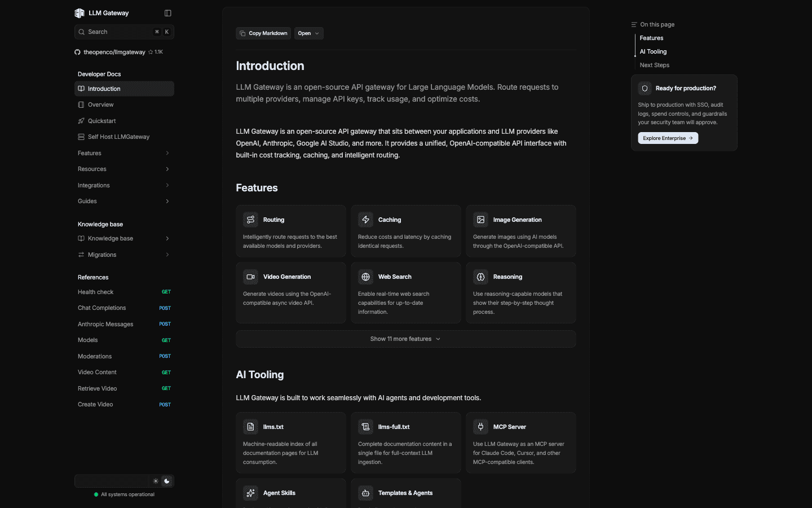Click the Reasoning brain icon
The height and width of the screenshot is (508, 812).
[481, 277]
